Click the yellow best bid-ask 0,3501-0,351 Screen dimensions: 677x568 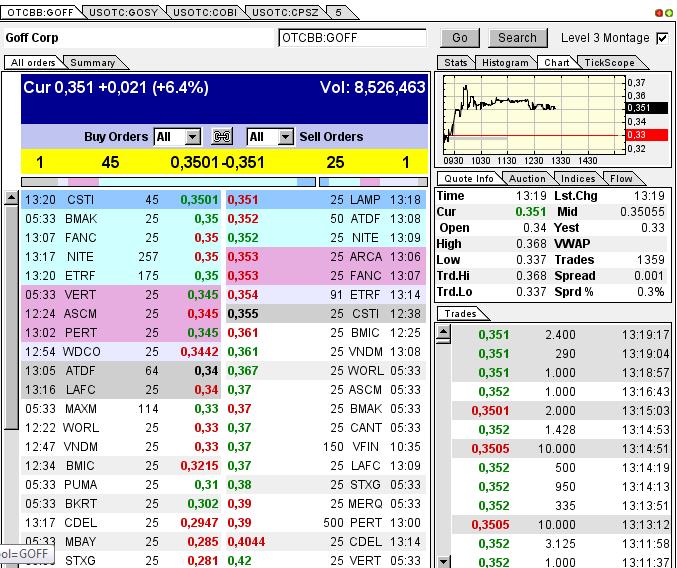[217, 162]
